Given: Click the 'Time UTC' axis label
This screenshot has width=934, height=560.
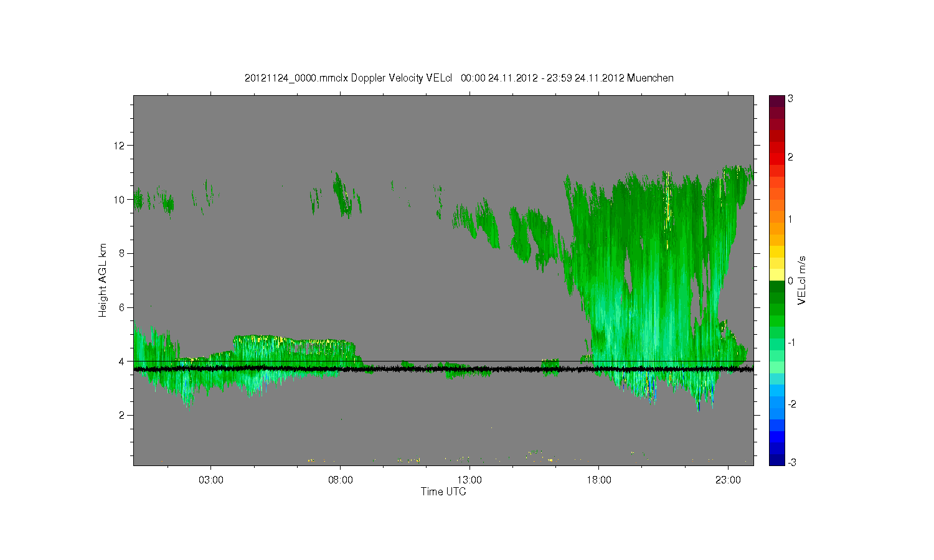Looking at the screenshot, I should [x=443, y=492].
